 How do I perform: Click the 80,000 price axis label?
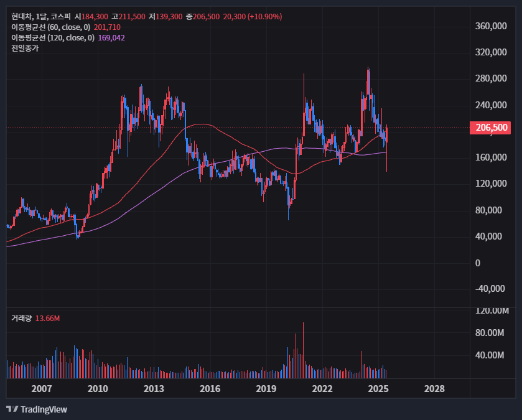[x=488, y=210]
